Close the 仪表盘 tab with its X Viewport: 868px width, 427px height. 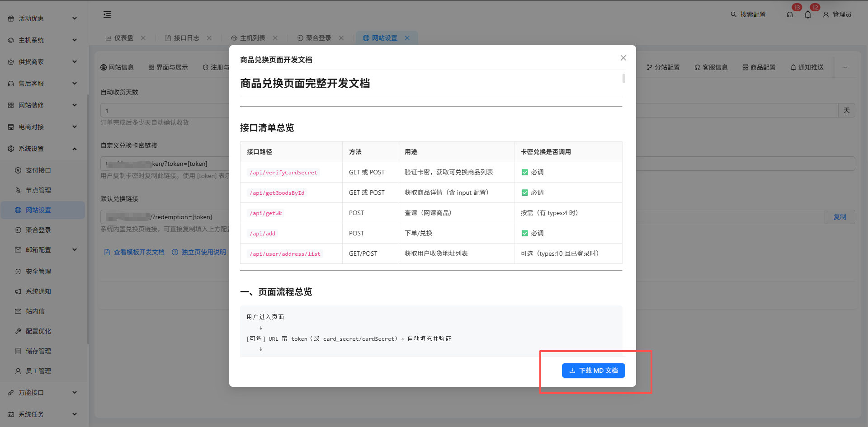(143, 38)
